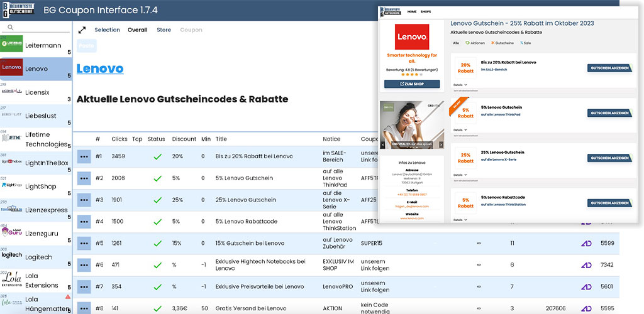Expand Details under 25% Lenovo Gutschein coupon
This screenshot has height=314, width=644.
[x=460, y=175]
